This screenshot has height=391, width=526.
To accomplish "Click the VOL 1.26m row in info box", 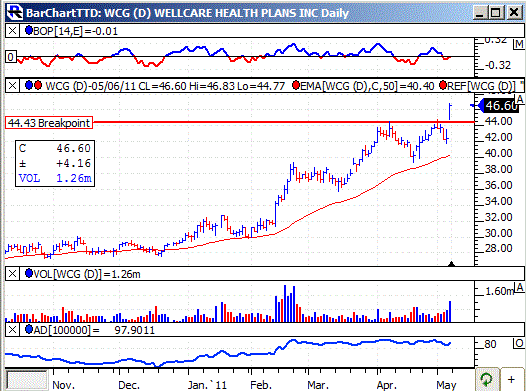I will click(x=55, y=178).
